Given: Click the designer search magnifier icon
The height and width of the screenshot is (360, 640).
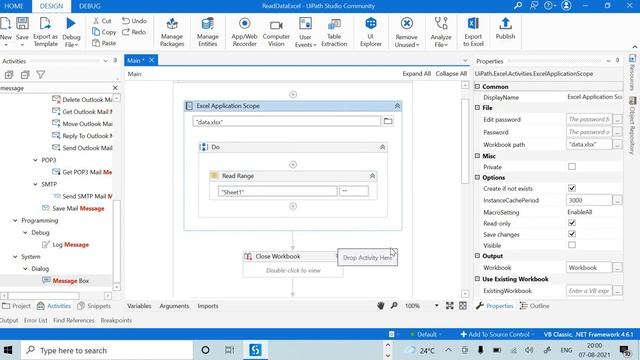Looking at the screenshot, I should point(394,306).
